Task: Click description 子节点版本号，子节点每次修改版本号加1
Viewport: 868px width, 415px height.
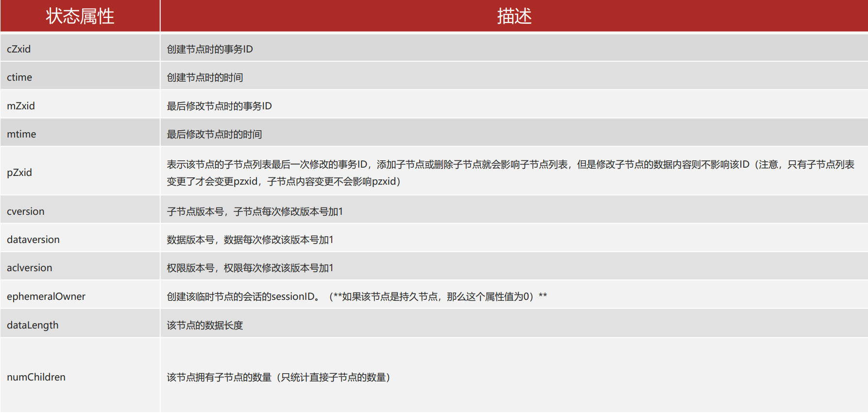Action: pyautogui.click(x=255, y=211)
